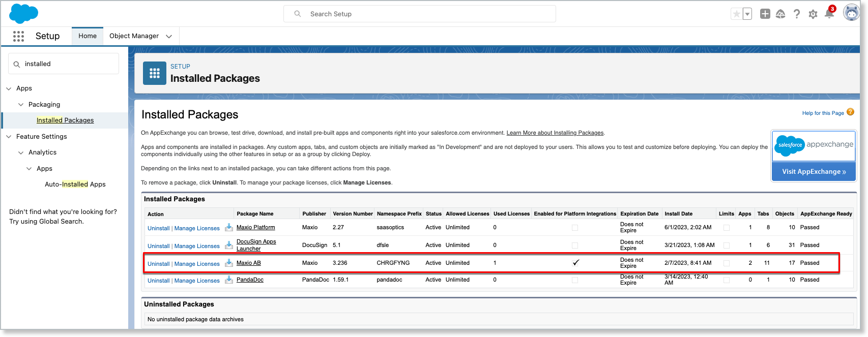Toggle Platform Integrations checkbox for PandaDoc
The width and height of the screenshot is (868, 337).
click(x=575, y=280)
